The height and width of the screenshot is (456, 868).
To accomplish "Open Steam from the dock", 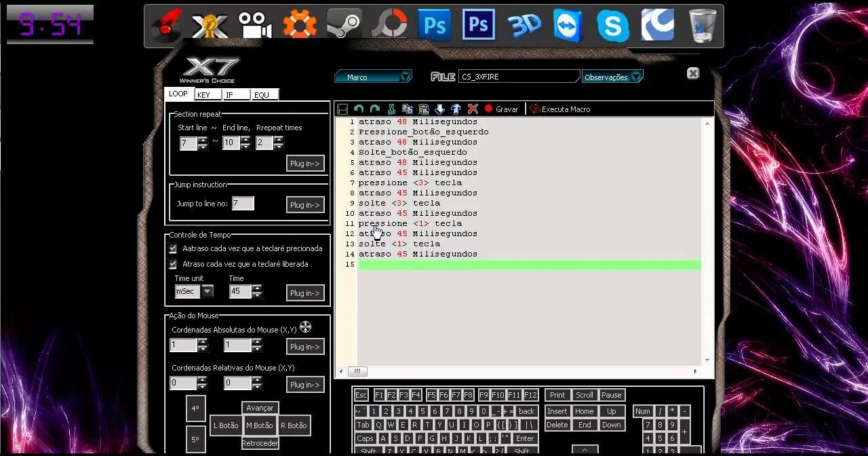I will click(x=344, y=26).
